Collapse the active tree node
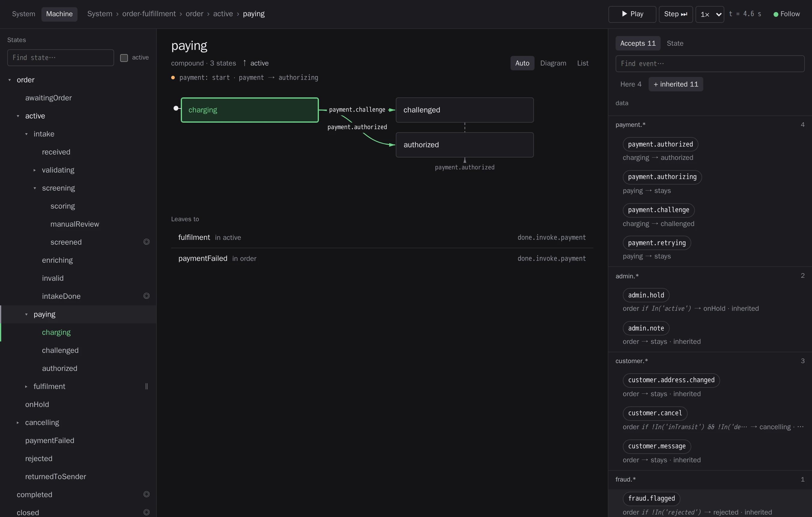The width and height of the screenshot is (812, 517). [x=18, y=116]
